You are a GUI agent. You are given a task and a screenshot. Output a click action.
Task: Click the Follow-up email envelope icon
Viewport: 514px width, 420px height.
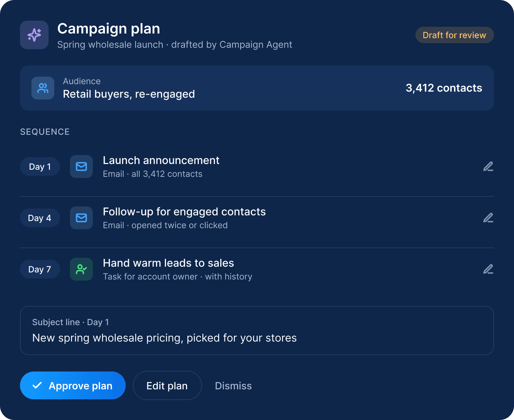click(x=81, y=218)
